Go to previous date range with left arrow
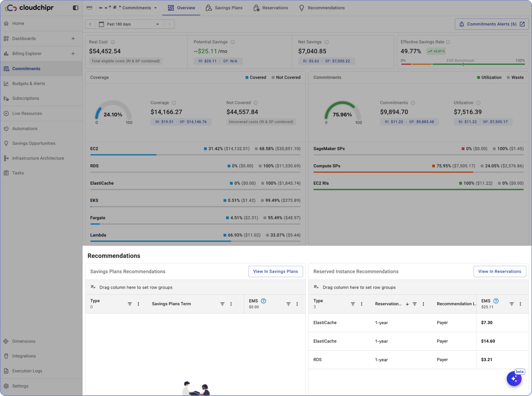 pyautogui.click(x=90, y=24)
